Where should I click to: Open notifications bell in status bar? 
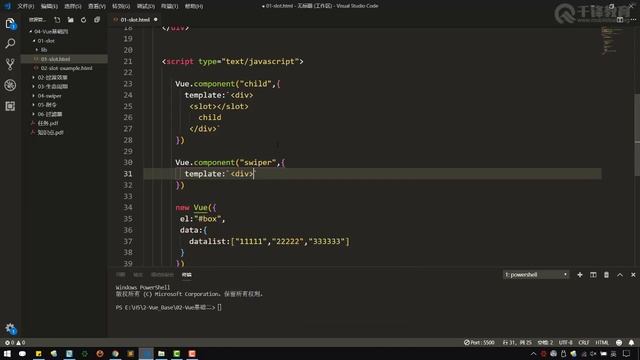click(631, 342)
